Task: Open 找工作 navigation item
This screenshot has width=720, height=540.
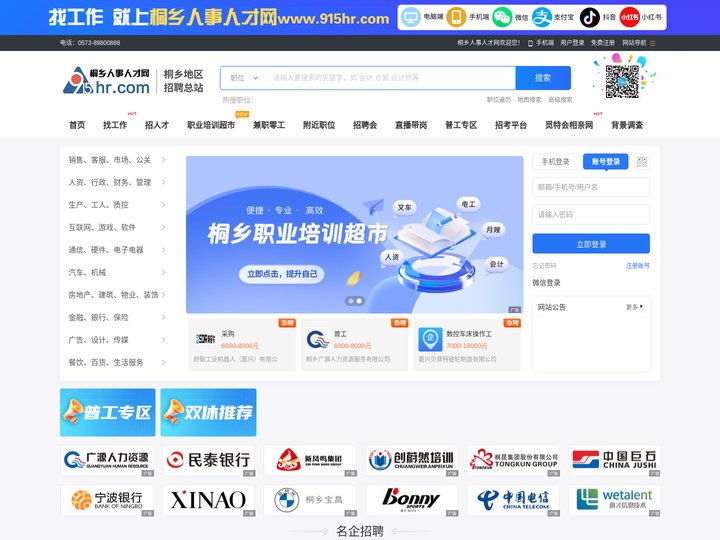Action: pyautogui.click(x=115, y=125)
